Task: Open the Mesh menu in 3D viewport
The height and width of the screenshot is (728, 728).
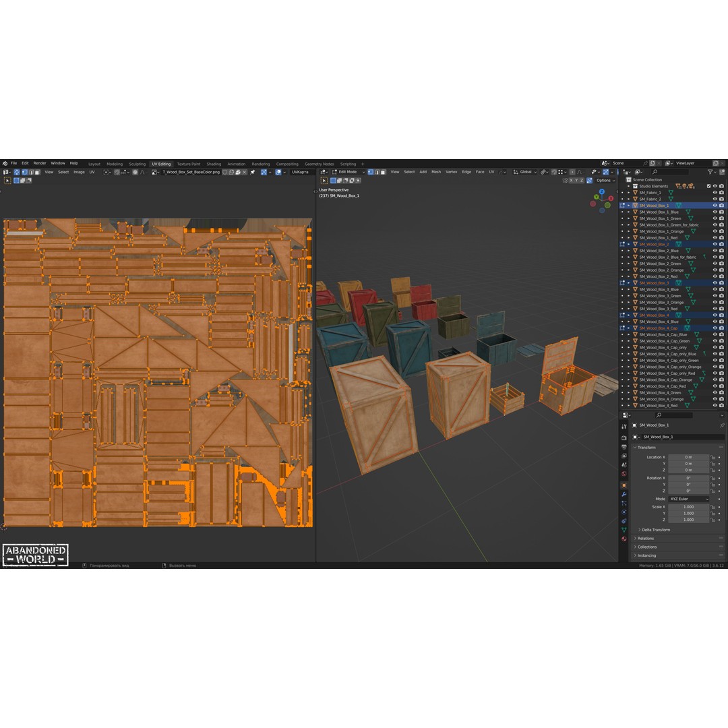Action: (x=436, y=173)
